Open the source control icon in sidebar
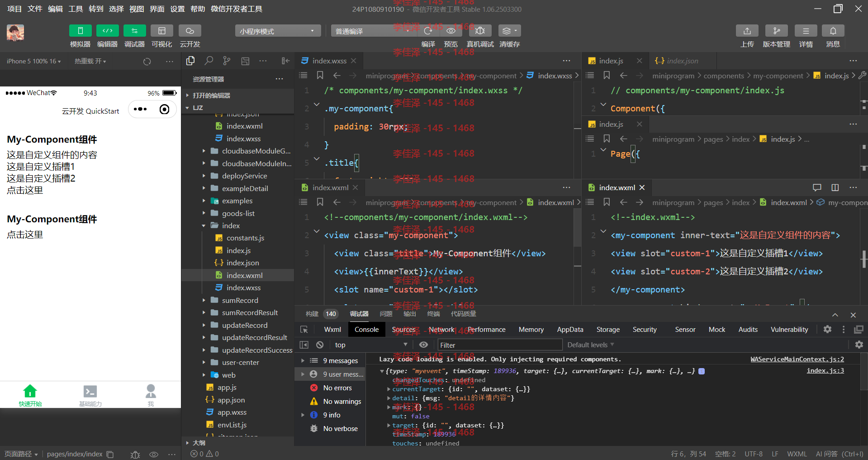This screenshot has height=460, width=868. tap(227, 61)
